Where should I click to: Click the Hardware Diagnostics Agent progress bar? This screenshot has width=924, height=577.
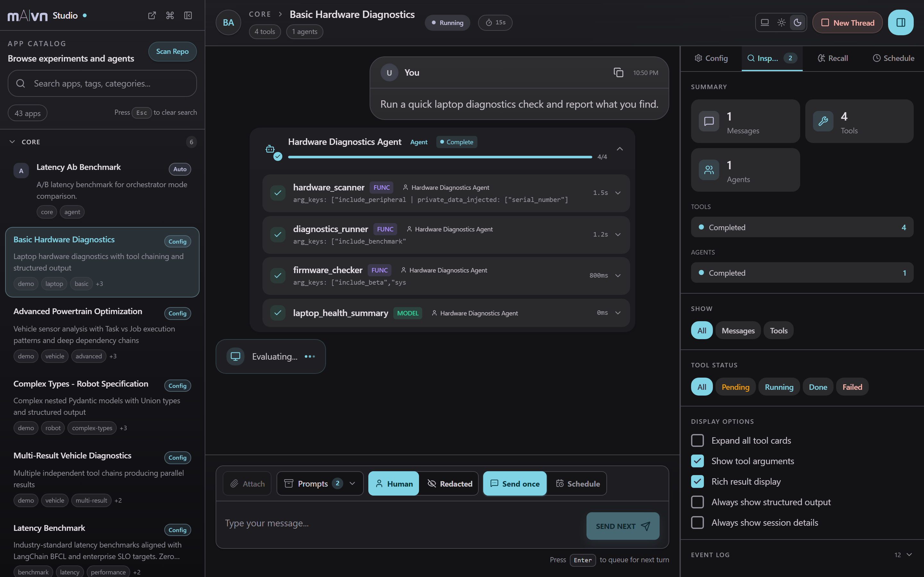(440, 157)
